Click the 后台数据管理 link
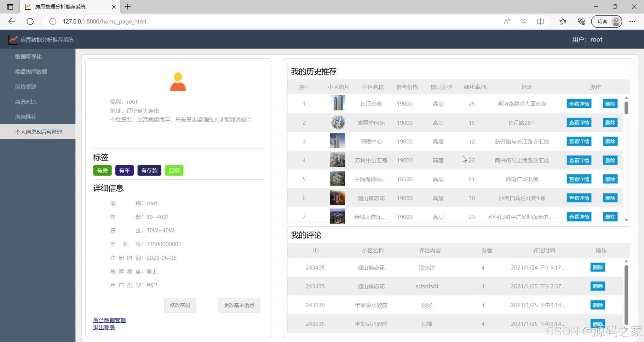Image resolution: width=644 pixels, height=342 pixels. [109, 320]
